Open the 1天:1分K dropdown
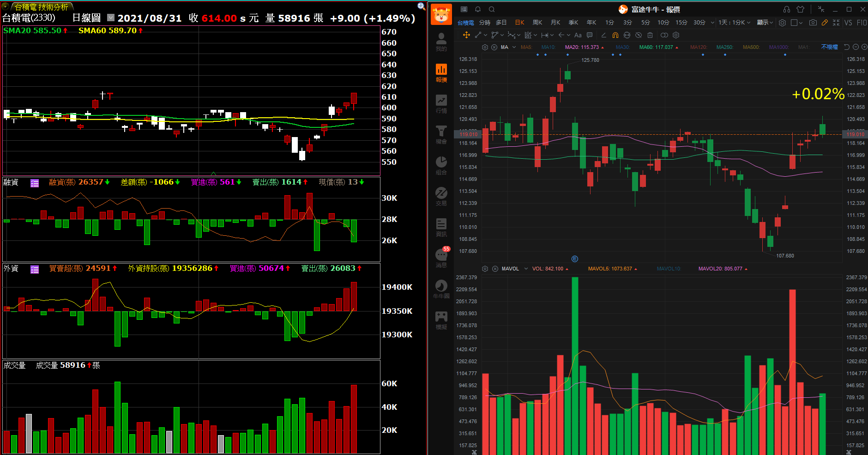This screenshot has width=868, height=455. (x=734, y=22)
